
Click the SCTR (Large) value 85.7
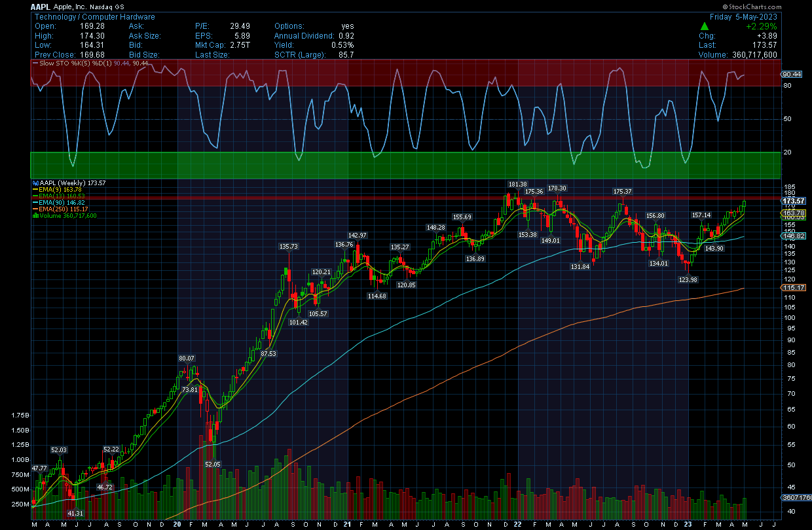point(346,54)
